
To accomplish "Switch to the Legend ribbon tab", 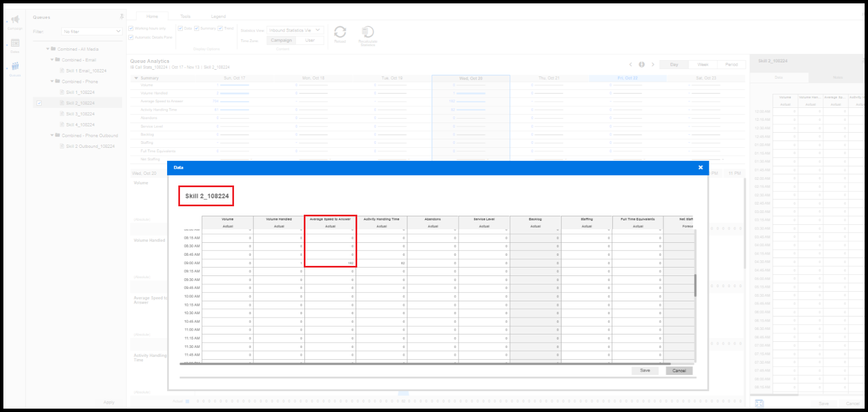I will 218,17.
